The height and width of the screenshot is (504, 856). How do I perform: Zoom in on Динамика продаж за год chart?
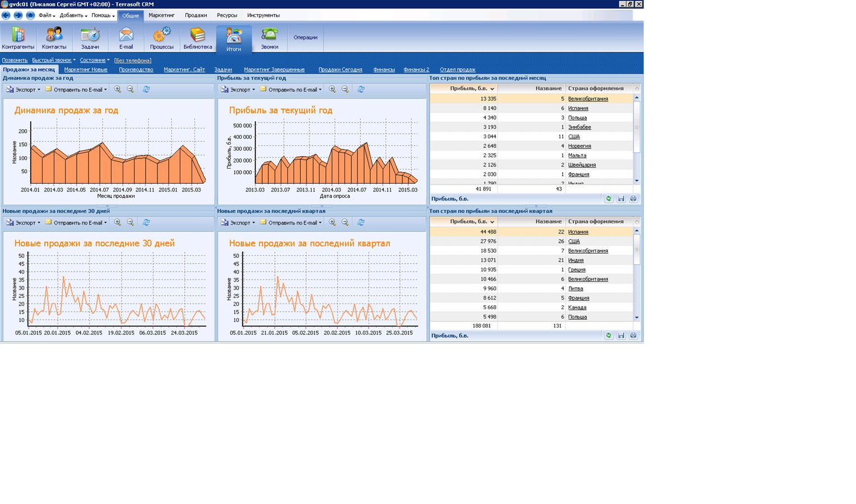coord(118,90)
